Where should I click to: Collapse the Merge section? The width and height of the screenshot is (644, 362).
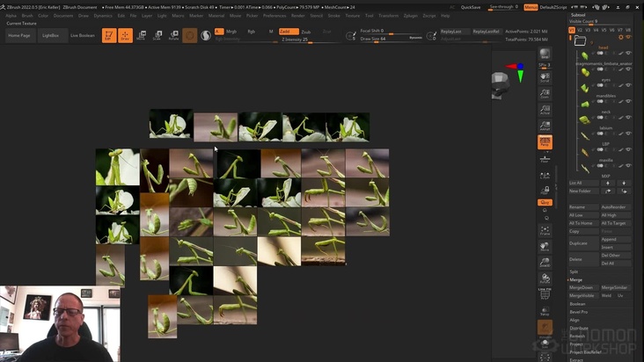[576, 279]
